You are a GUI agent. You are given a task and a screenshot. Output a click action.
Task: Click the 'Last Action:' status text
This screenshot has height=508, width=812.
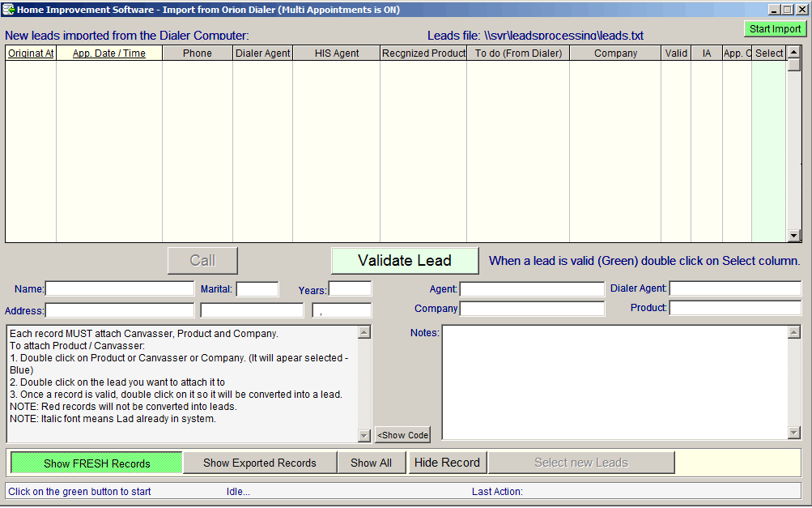point(497,492)
